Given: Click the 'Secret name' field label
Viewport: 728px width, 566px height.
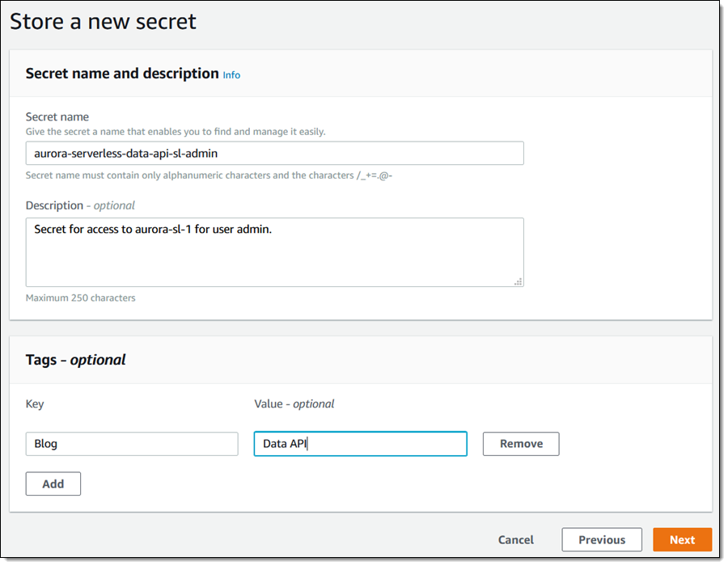Looking at the screenshot, I should [x=57, y=116].
